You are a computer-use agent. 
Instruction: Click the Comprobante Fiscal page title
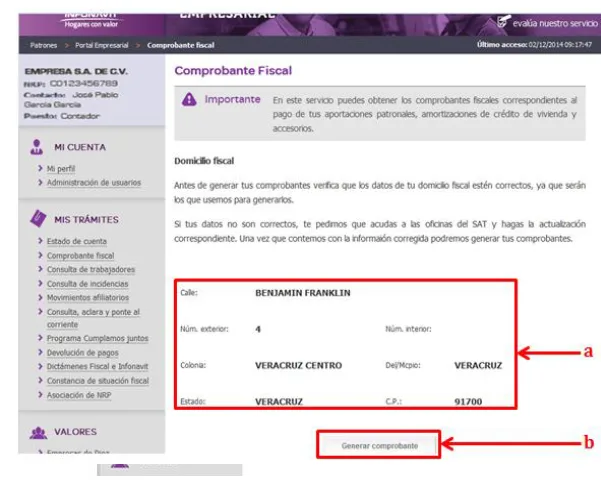233,71
